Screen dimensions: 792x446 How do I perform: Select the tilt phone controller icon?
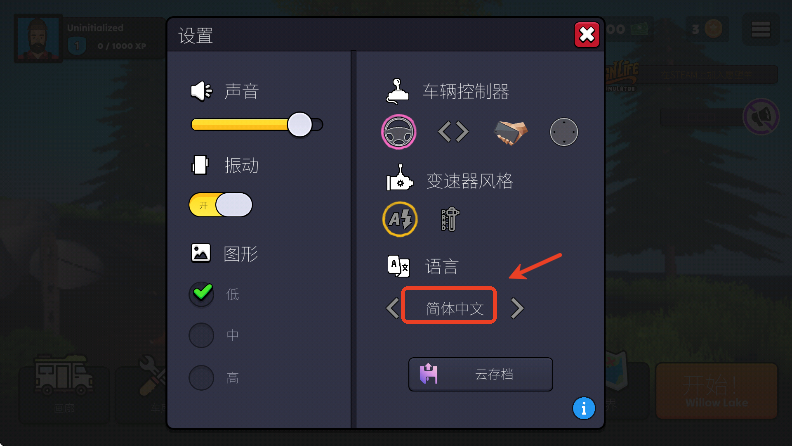click(x=510, y=132)
